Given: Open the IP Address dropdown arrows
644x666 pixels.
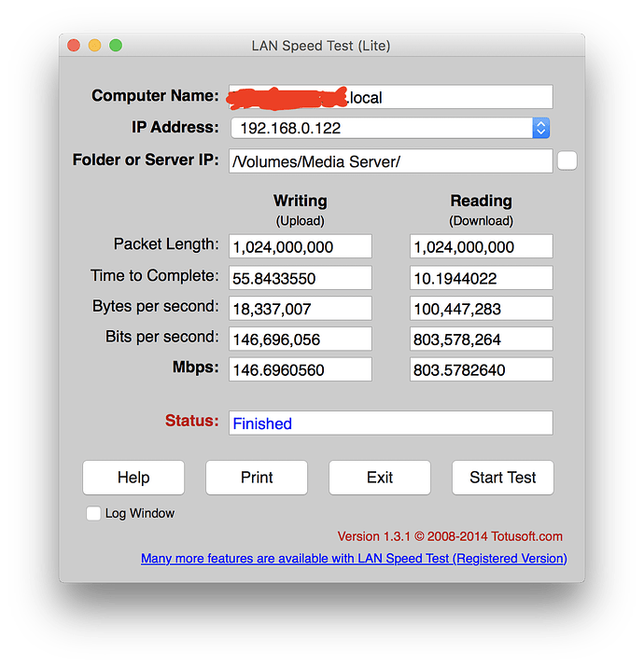Looking at the screenshot, I should 540,128.
